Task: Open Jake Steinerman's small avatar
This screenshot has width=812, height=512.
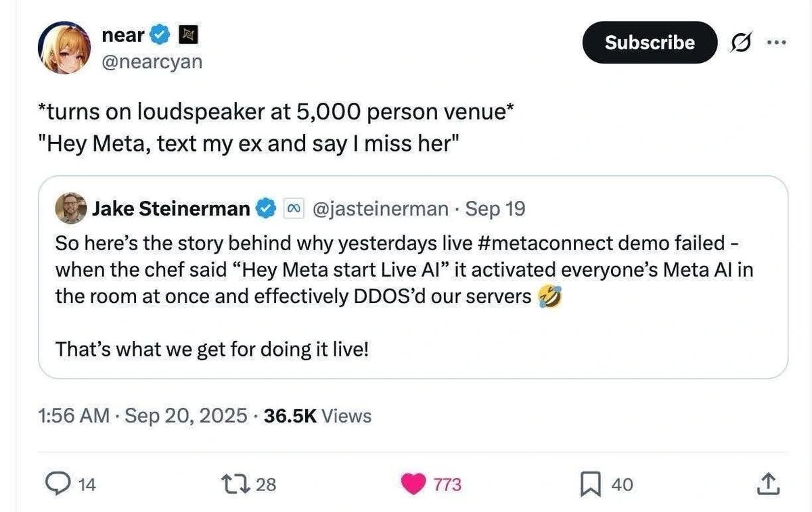Action: 71,208
